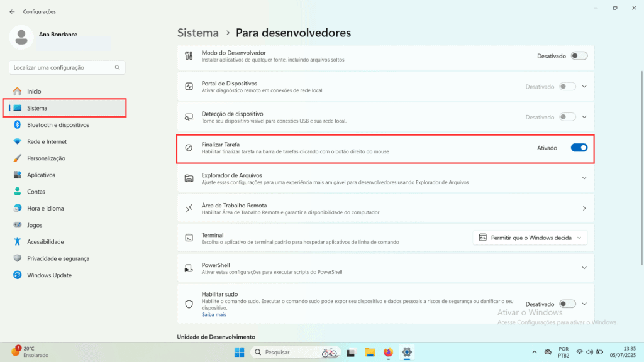Open Contas in the sidebar
The width and height of the screenshot is (644, 362).
[x=67, y=192]
